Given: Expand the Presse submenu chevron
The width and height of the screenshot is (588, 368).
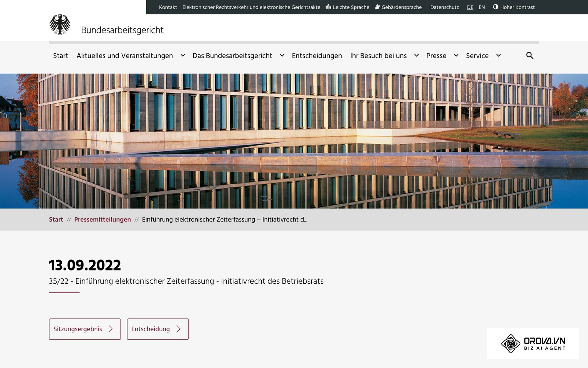Looking at the screenshot, I should pos(456,56).
